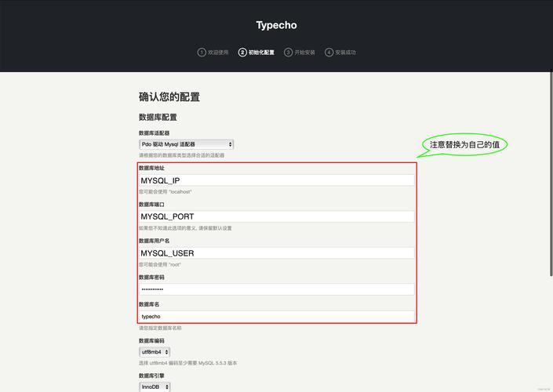Select step 3 开始安装 in wizard

pos(300,53)
